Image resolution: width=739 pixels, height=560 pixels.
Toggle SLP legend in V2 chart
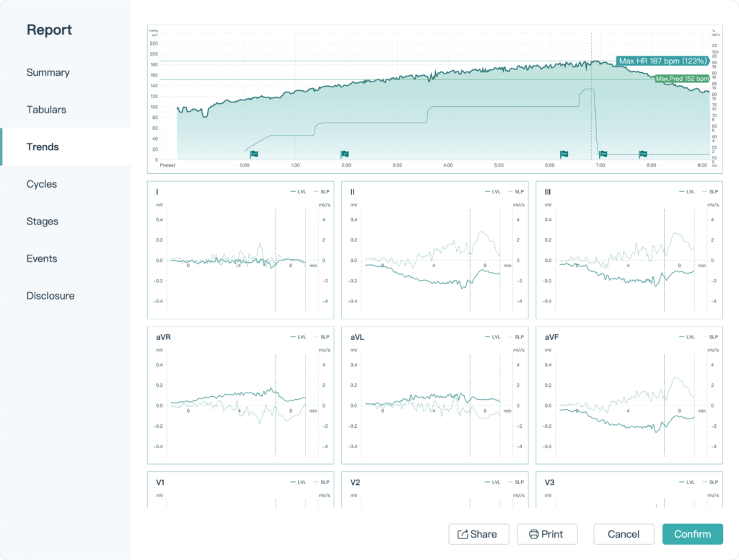click(516, 482)
